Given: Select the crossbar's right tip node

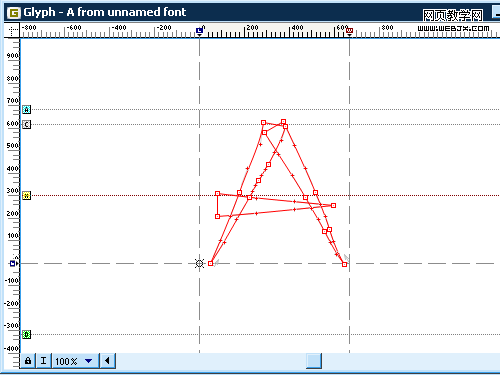Looking at the screenshot, I should pyautogui.click(x=333, y=205).
